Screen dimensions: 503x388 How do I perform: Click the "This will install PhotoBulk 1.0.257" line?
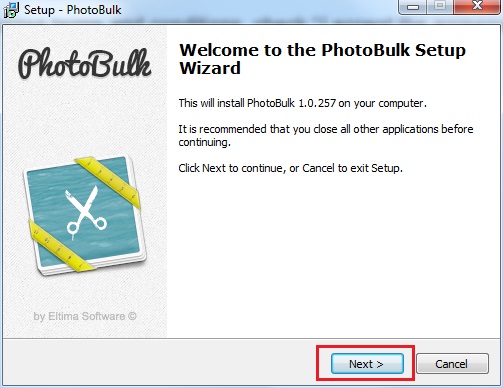tap(302, 103)
